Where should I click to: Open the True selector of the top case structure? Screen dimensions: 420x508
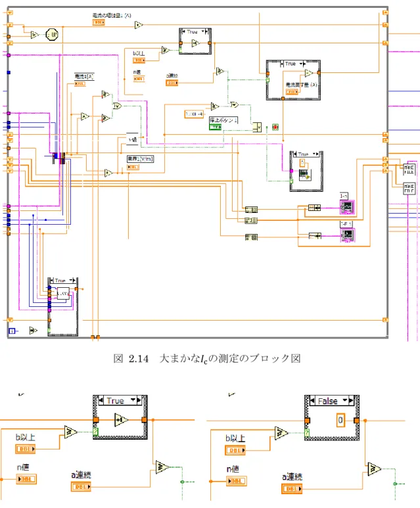pyautogui.click(x=195, y=32)
